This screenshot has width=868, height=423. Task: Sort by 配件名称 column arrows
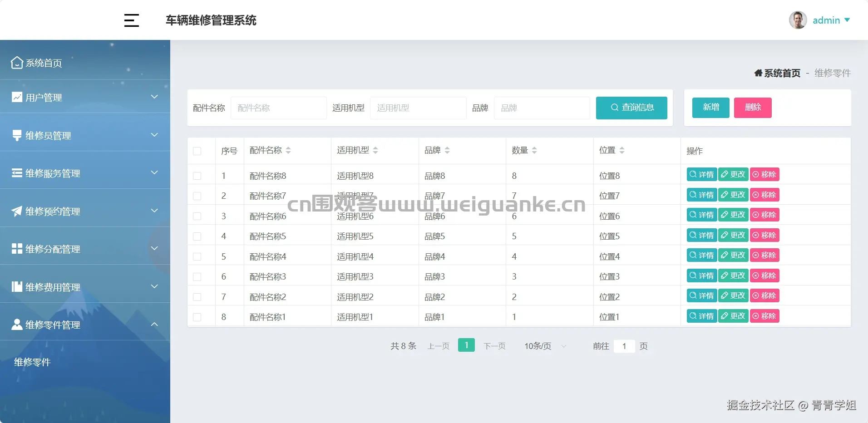pyautogui.click(x=288, y=150)
